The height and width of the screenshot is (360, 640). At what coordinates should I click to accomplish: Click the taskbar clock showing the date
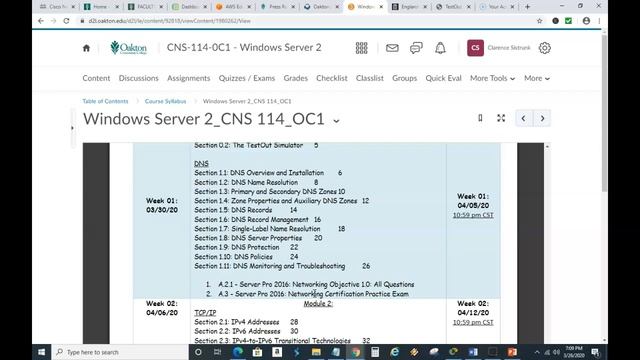(x=573, y=352)
